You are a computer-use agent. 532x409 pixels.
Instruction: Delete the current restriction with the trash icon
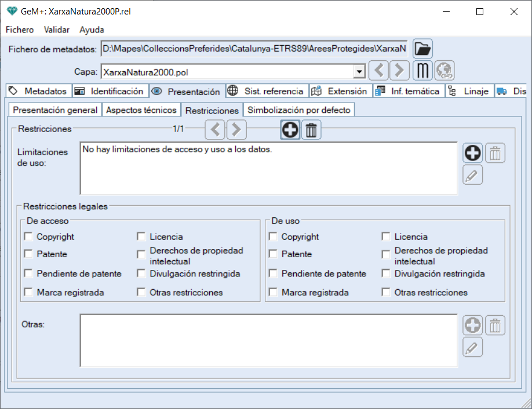(311, 130)
